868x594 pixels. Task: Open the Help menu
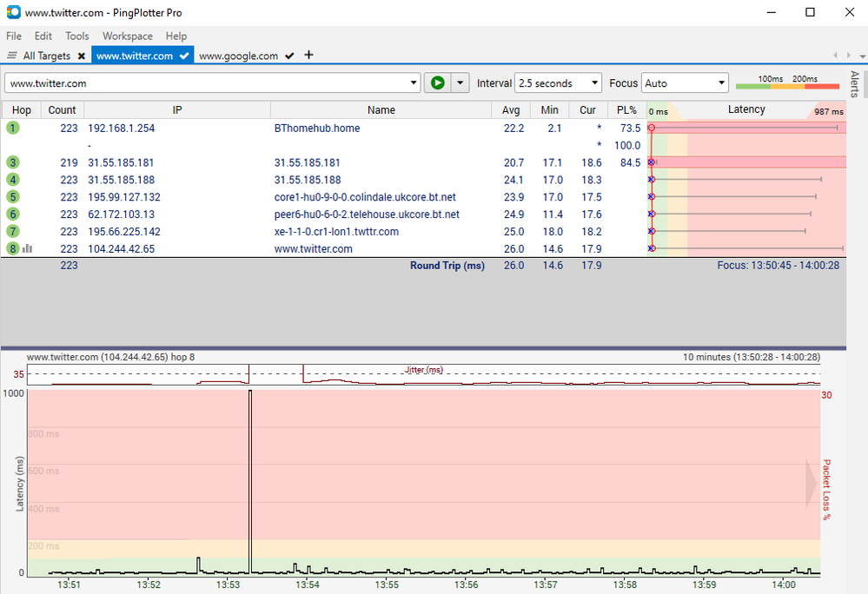(176, 36)
